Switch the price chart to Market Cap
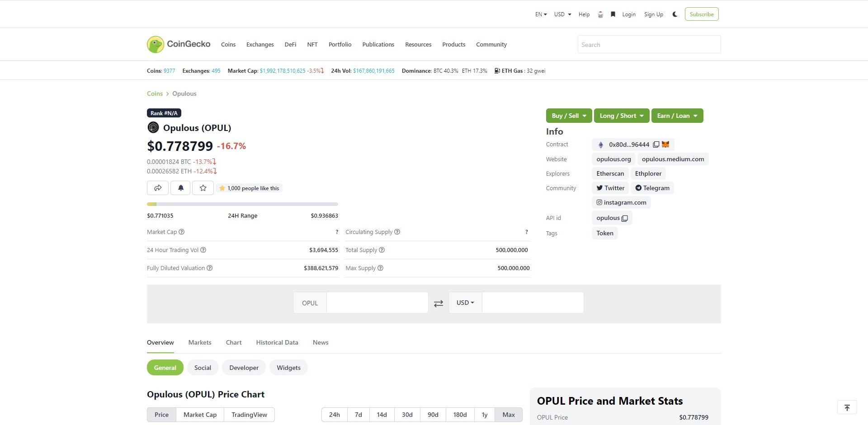 point(199,414)
